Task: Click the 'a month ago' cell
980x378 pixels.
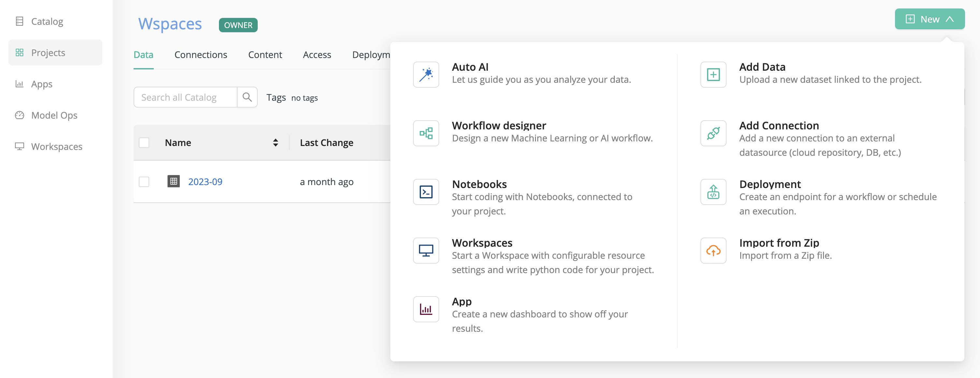Action: click(326, 182)
